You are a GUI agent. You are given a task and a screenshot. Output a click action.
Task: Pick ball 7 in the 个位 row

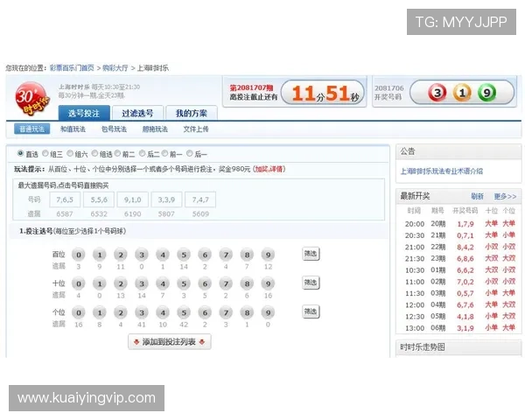coord(226,313)
